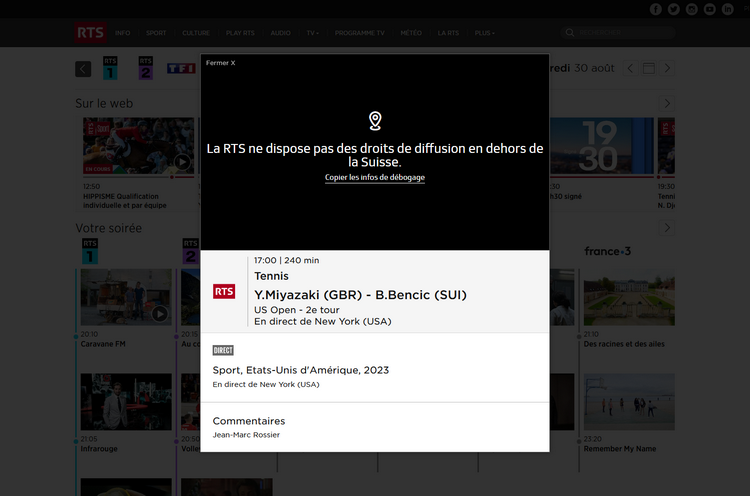This screenshot has height=496, width=750.
Task: Open the CULTURE menu item
Action: pos(196,33)
